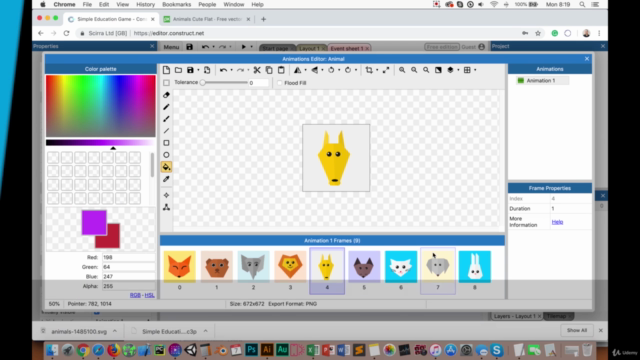Image resolution: width=640 pixels, height=360 pixels.
Task: Click the Import frames icon
Action: pyautogui.click(x=207, y=70)
